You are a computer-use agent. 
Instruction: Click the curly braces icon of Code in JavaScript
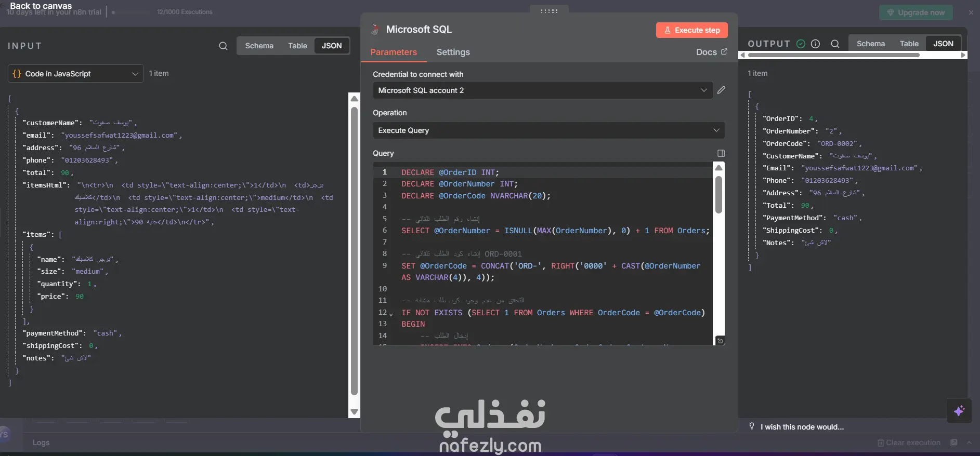click(x=17, y=74)
